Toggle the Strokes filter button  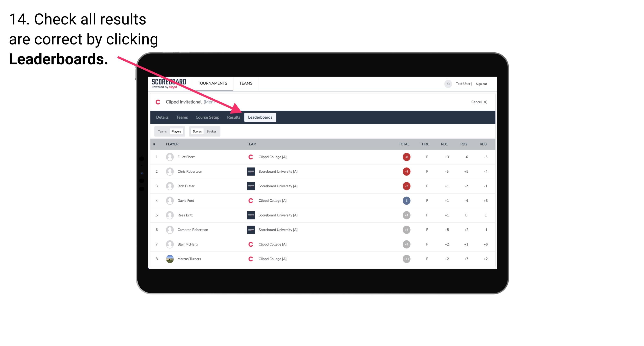click(x=212, y=131)
